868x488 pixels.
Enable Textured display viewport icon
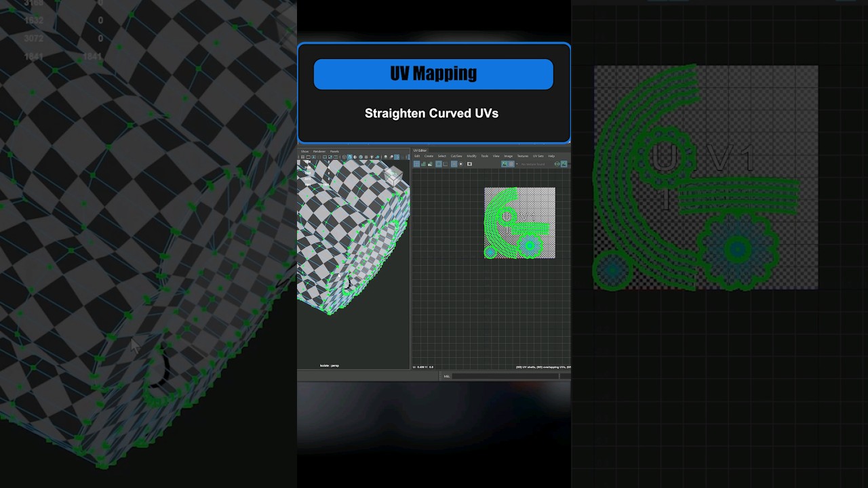coord(366,157)
